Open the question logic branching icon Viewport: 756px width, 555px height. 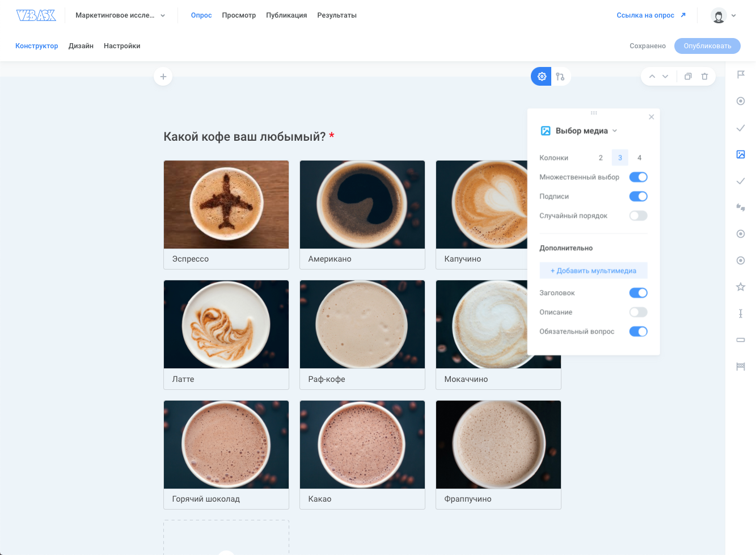point(560,77)
